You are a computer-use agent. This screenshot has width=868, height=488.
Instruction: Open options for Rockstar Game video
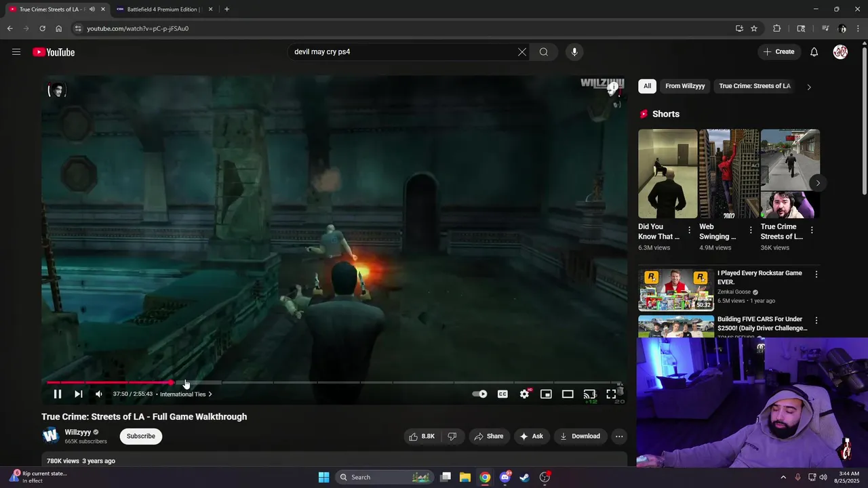click(816, 274)
